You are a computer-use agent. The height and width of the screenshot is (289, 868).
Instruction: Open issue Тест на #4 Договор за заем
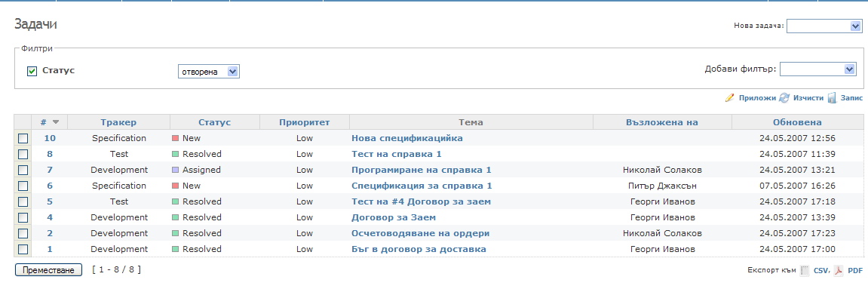pyautogui.click(x=422, y=201)
